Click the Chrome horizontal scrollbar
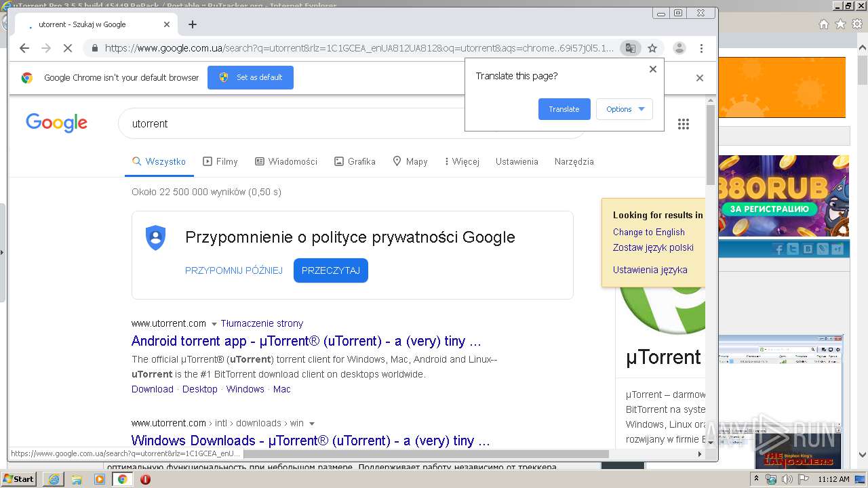Screen dimensions: 868x488 coord(426,454)
